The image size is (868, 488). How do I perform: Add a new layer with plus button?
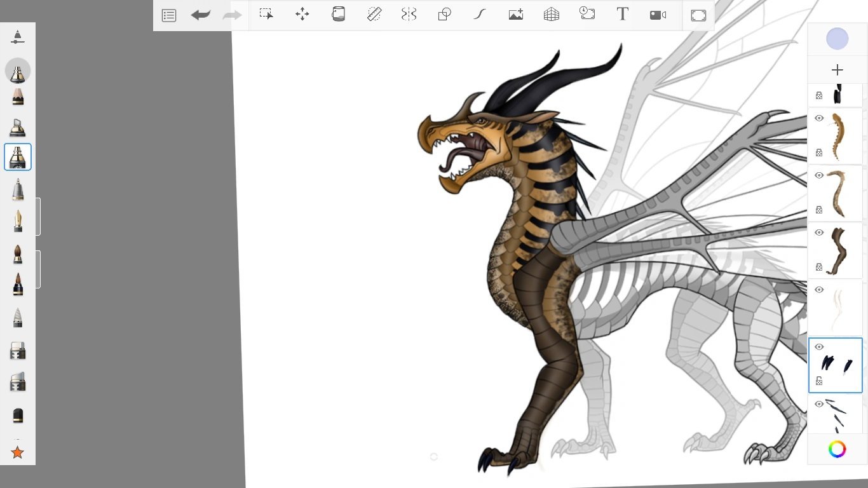(837, 70)
